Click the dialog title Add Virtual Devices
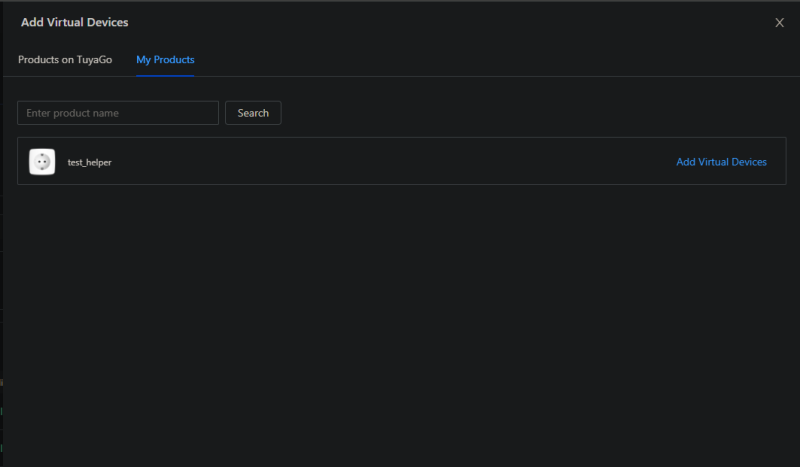The image size is (800, 467). [x=74, y=22]
